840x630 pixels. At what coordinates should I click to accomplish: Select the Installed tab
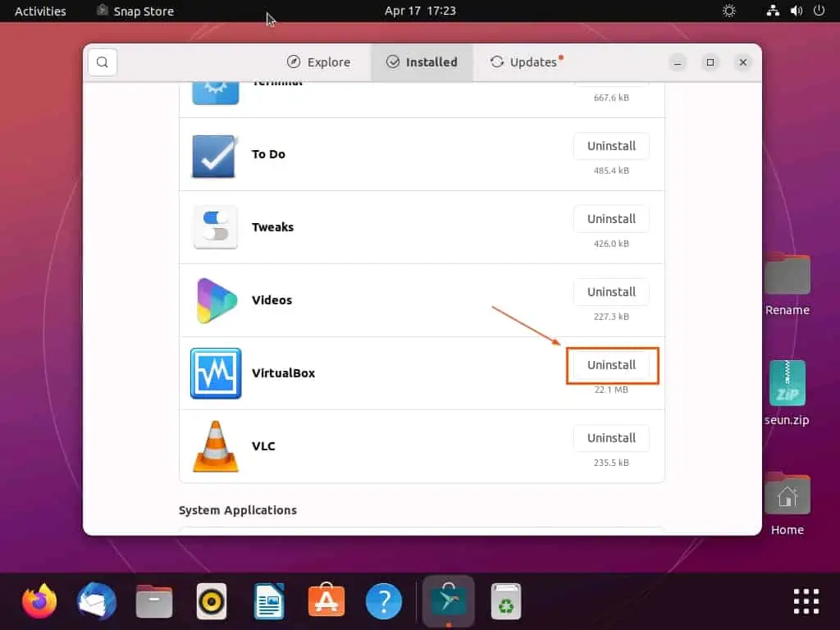(x=422, y=62)
